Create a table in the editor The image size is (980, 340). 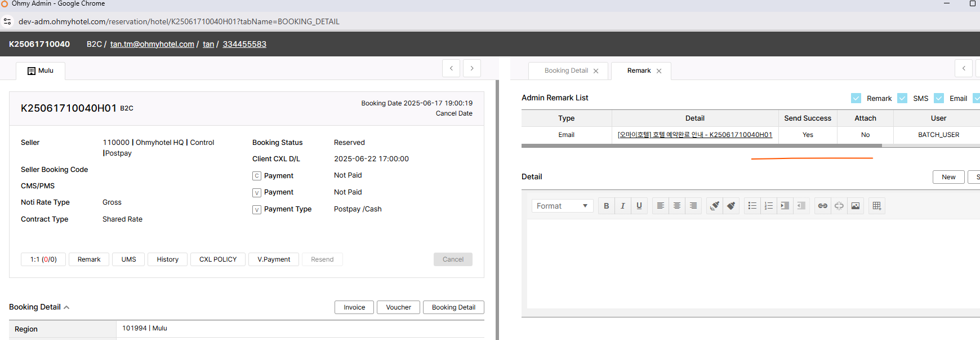point(876,206)
